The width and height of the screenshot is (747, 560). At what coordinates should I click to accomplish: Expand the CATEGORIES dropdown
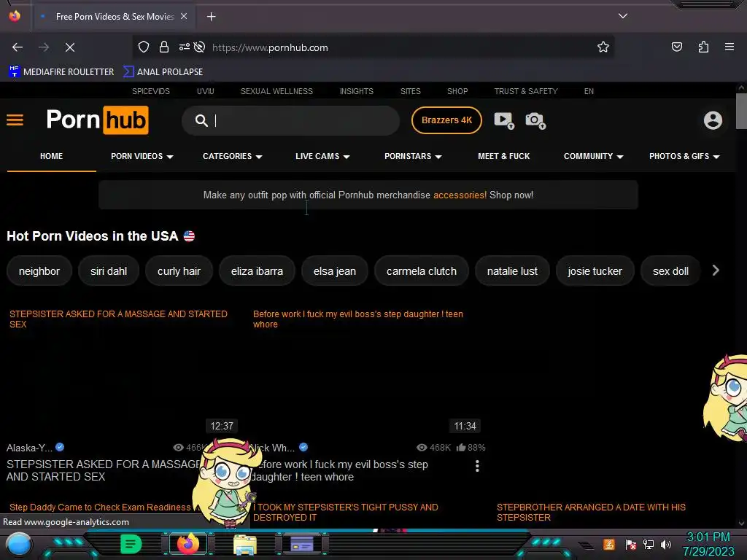click(233, 156)
